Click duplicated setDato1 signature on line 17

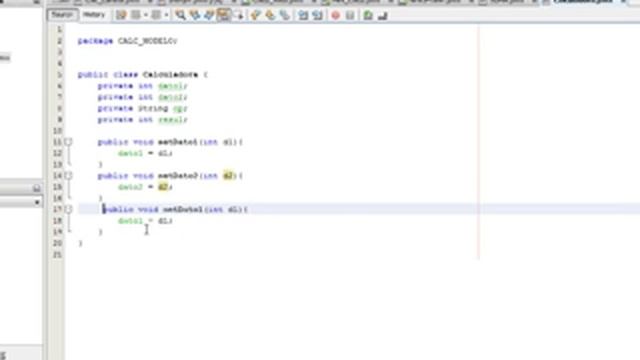click(175, 209)
